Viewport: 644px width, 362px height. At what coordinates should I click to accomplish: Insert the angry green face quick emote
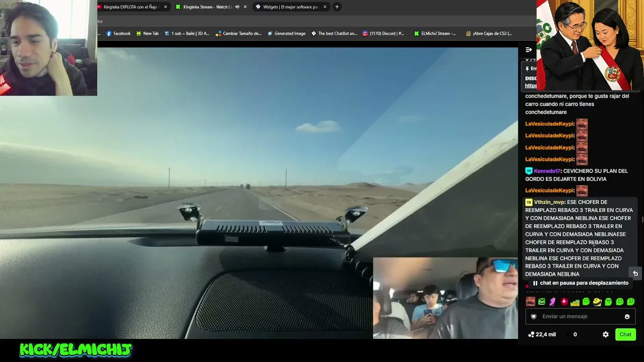(542, 302)
